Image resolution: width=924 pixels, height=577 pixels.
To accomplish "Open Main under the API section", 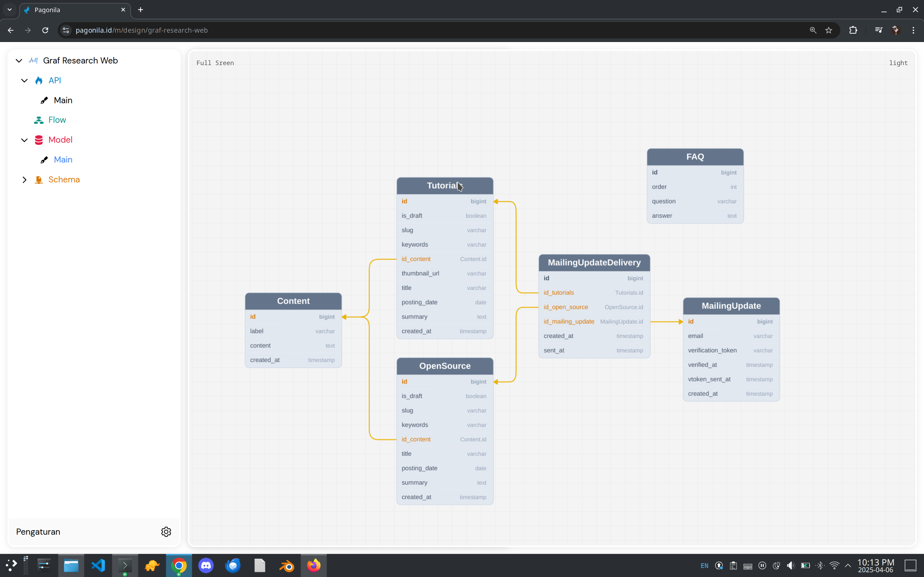I will (x=63, y=100).
